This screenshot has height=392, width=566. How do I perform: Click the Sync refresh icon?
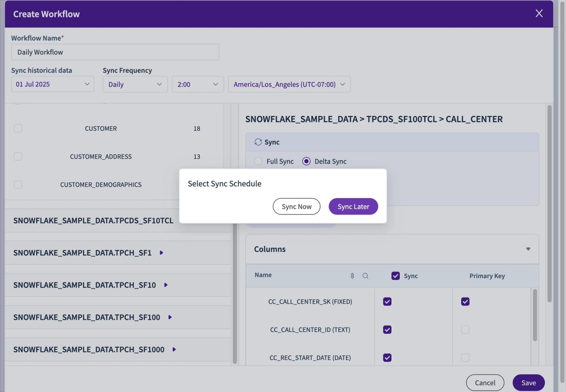click(258, 142)
